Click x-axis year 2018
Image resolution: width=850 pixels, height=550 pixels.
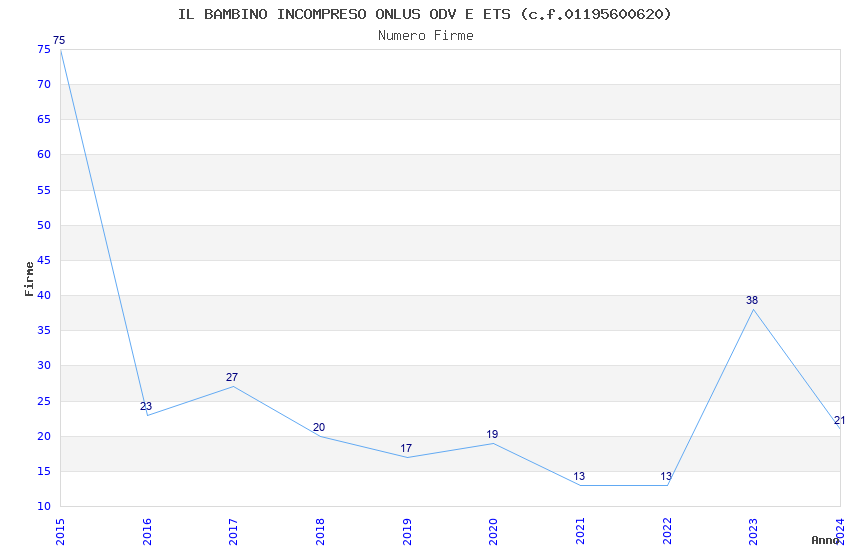[x=320, y=531]
